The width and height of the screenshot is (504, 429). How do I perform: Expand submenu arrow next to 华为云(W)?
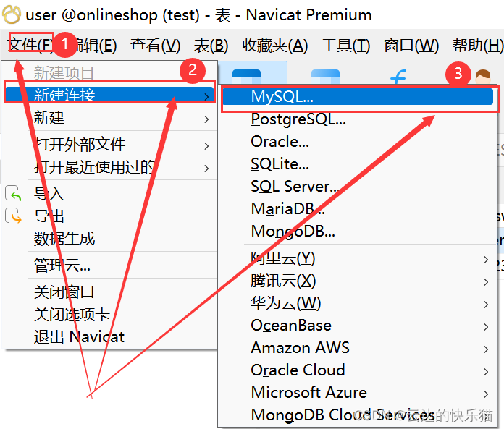pyautogui.click(x=487, y=304)
